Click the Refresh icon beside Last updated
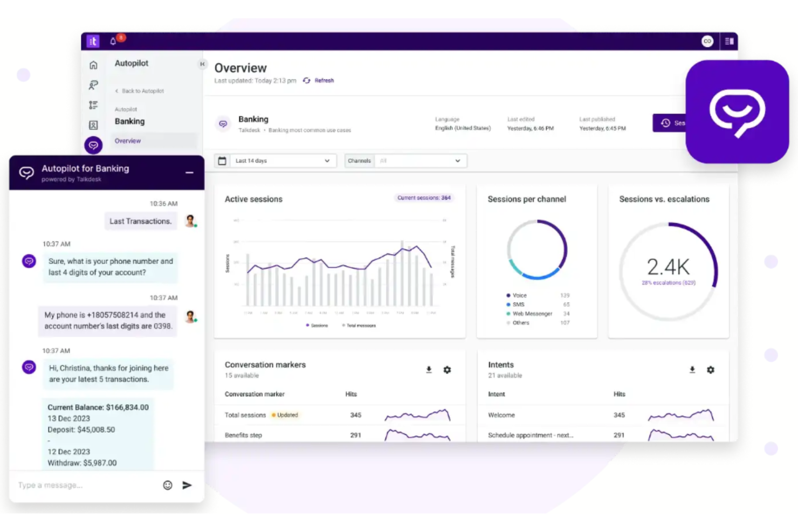Viewport: 798px width, 532px height. point(306,80)
